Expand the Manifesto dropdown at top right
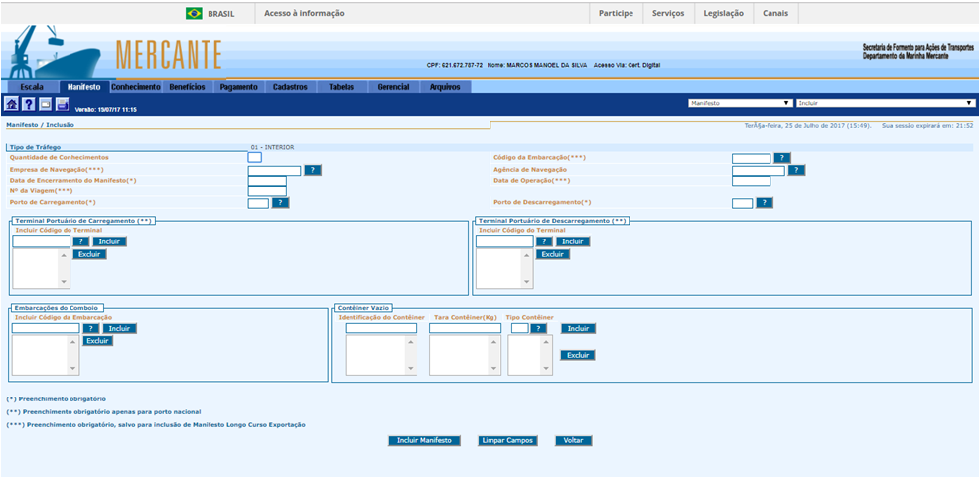Viewport: 980px width, 477px height. 739,103
